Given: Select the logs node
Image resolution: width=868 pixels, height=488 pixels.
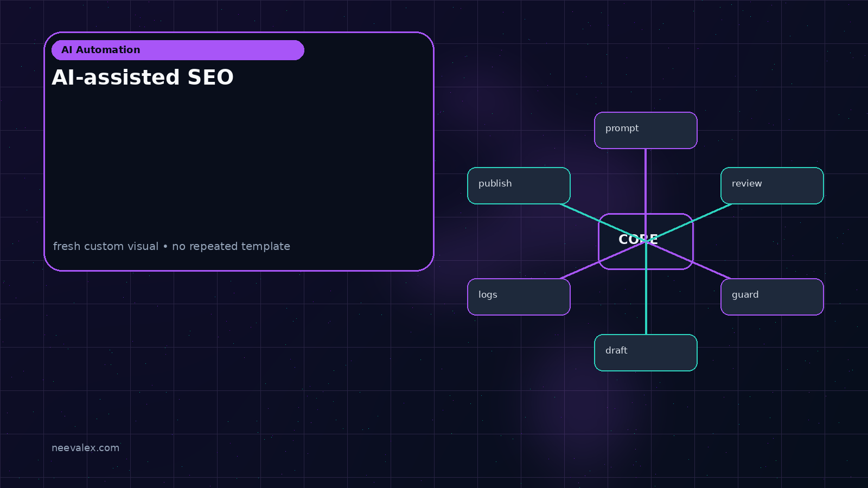Looking at the screenshot, I should coord(519,297).
